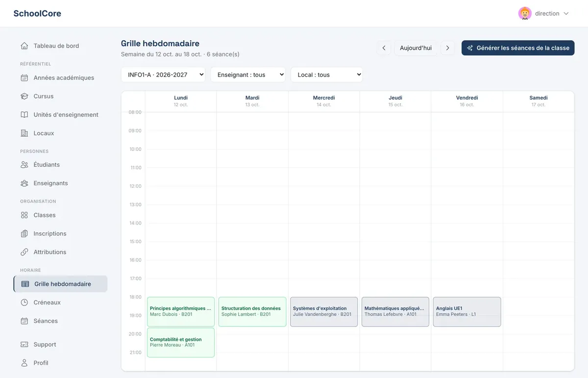Go to previous week with left chevron
Screen dimensions: 588x378
(384, 48)
